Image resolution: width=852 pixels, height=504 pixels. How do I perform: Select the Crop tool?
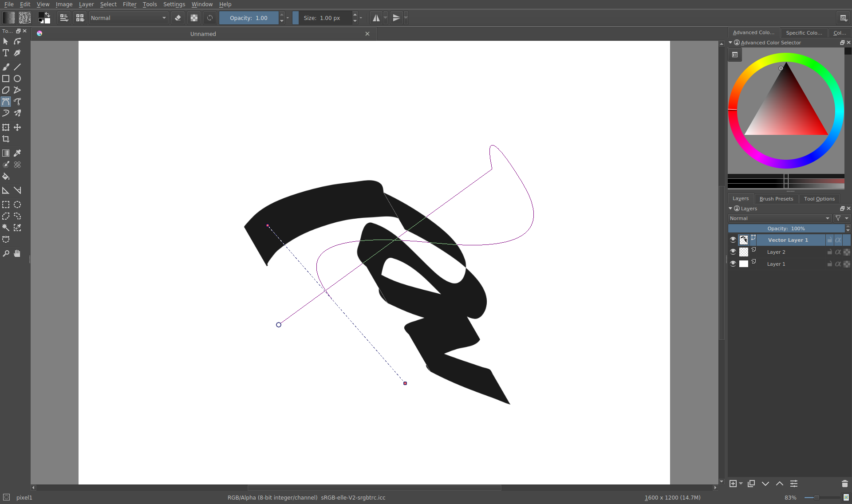click(x=6, y=139)
